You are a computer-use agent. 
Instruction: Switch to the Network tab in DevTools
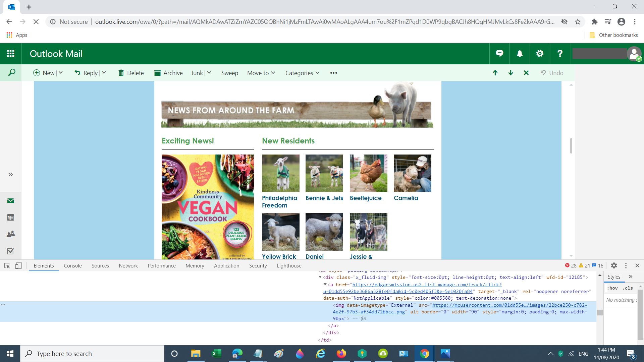(128, 265)
